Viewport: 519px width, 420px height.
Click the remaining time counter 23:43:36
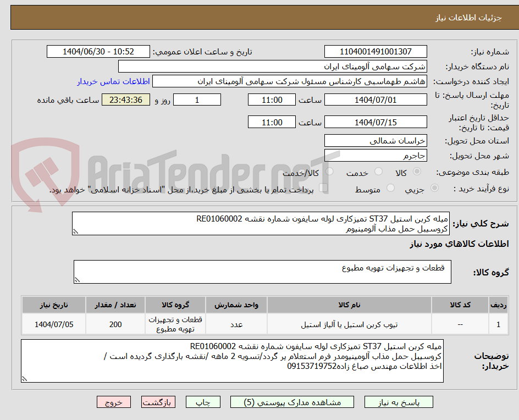click(x=125, y=100)
